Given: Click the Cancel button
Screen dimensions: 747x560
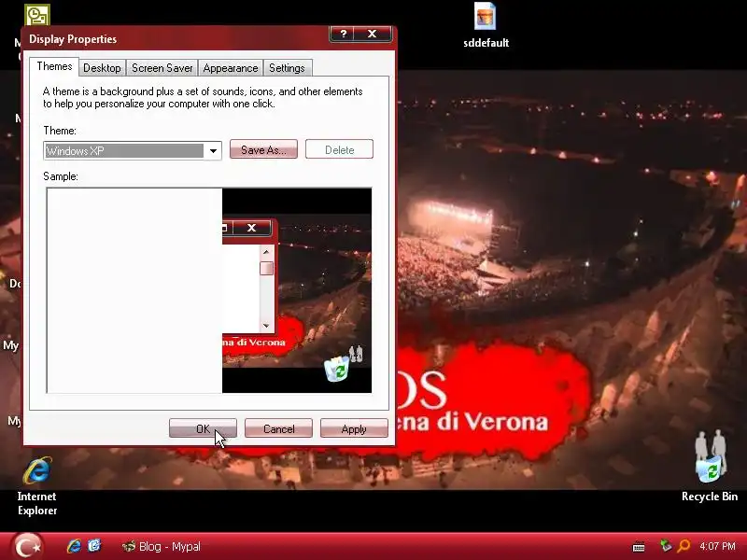Looking at the screenshot, I should click(278, 428).
